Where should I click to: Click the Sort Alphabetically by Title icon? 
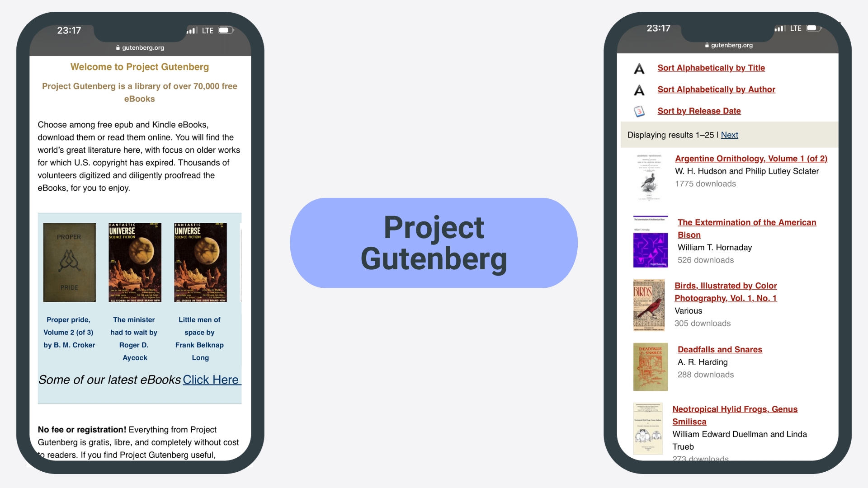pyautogui.click(x=640, y=67)
